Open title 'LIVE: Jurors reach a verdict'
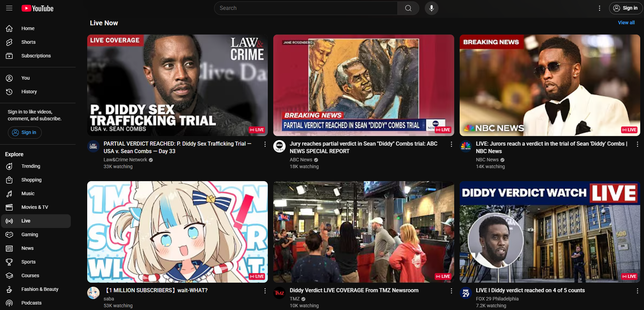644x310 pixels. pos(551,147)
